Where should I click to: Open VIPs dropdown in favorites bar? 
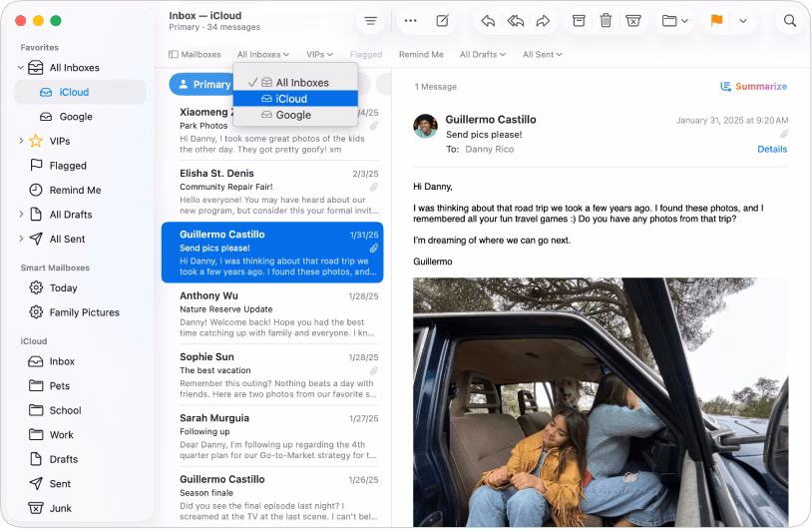click(319, 54)
